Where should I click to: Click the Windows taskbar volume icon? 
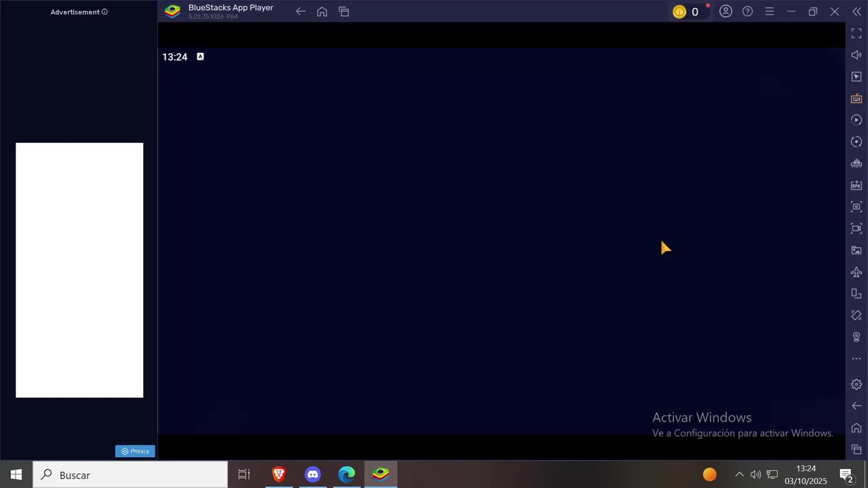click(755, 474)
